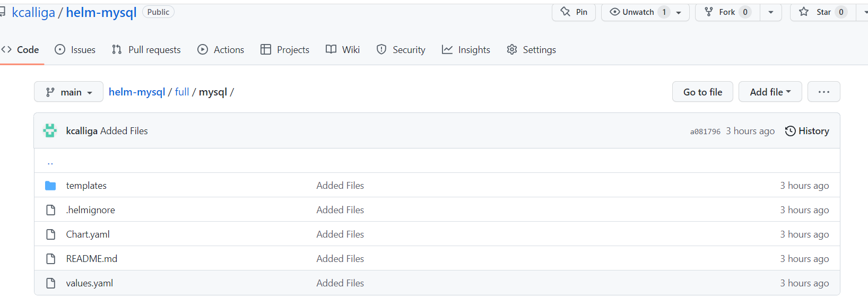Open the latest Added Files commit message
The image size is (868, 297).
(124, 130)
